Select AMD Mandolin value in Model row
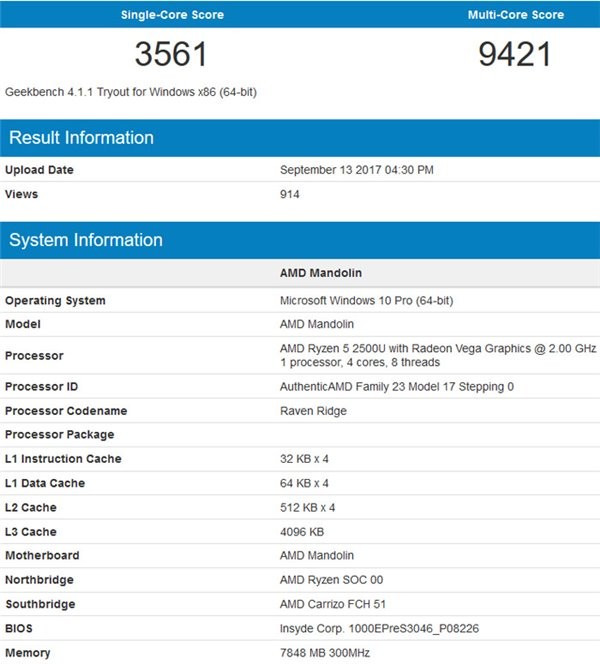 (x=317, y=324)
